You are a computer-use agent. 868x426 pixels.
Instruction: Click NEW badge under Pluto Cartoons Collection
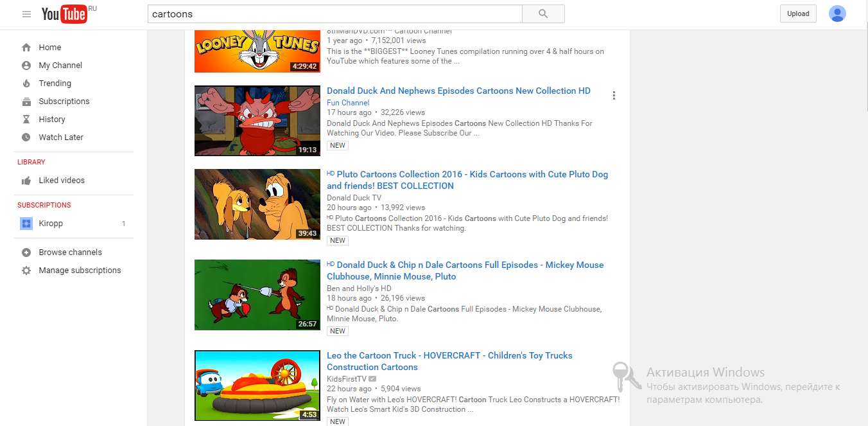[x=338, y=241]
